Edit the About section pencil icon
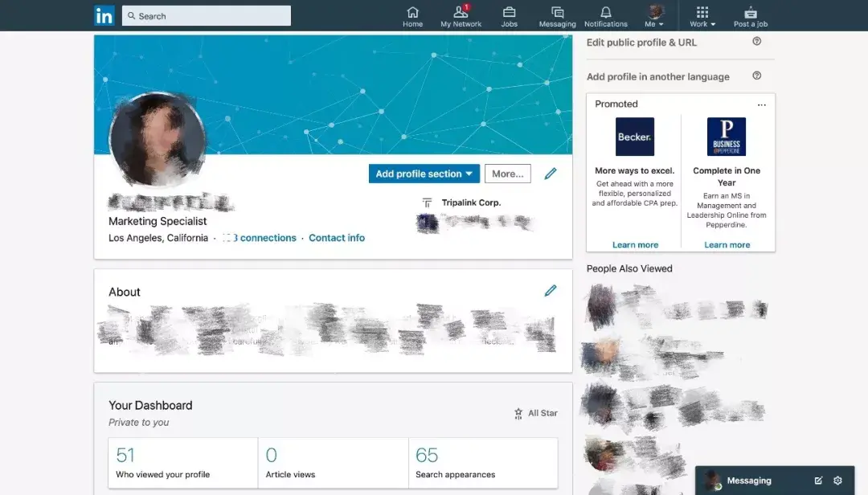868x495 pixels. tap(551, 291)
